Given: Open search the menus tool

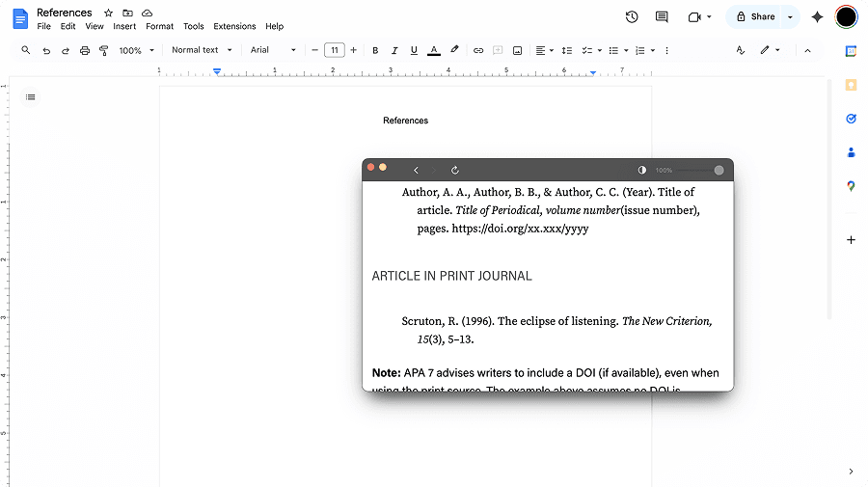Looking at the screenshot, I should click(25, 50).
